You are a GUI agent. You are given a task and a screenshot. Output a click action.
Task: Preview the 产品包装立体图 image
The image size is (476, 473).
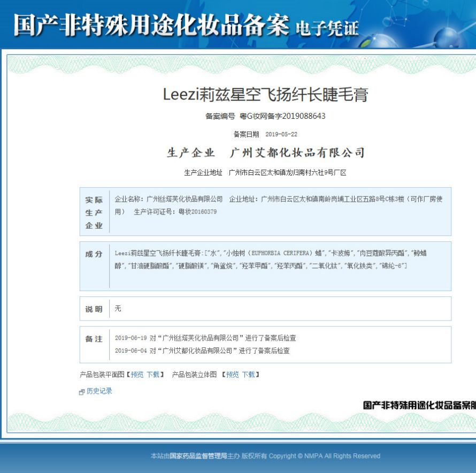(232, 375)
